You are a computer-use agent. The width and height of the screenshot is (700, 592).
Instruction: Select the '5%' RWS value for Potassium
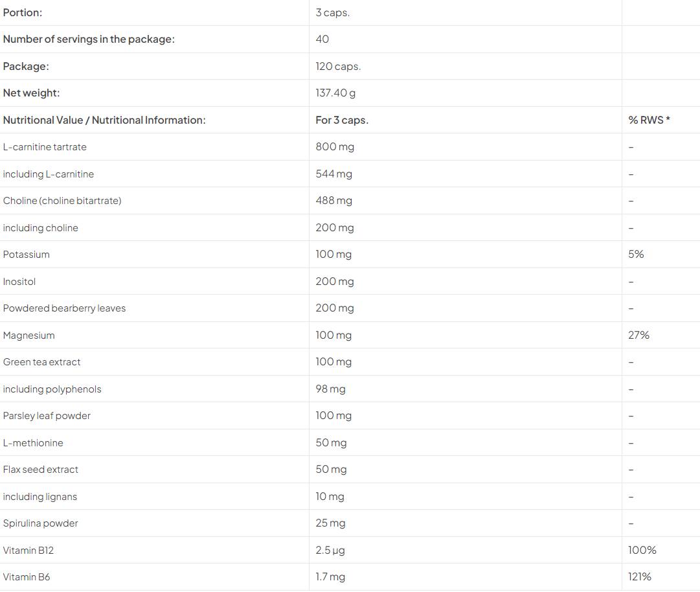point(636,255)
